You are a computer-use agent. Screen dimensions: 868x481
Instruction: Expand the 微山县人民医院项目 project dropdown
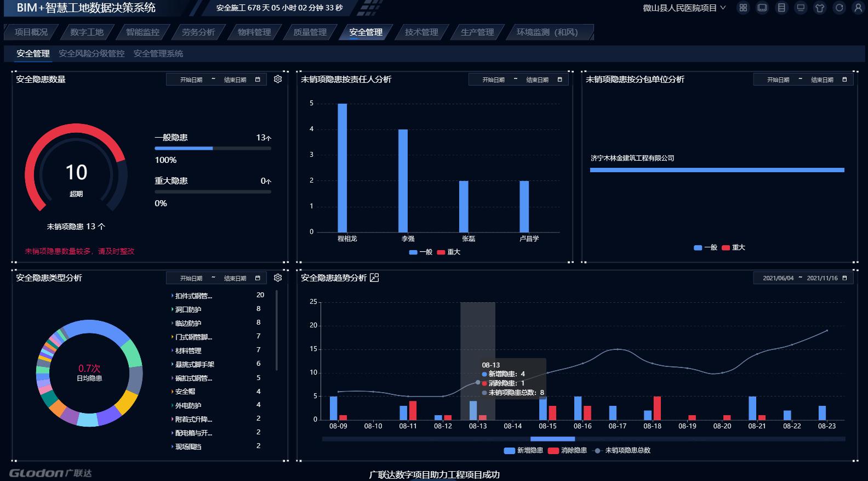click(684, 8)
